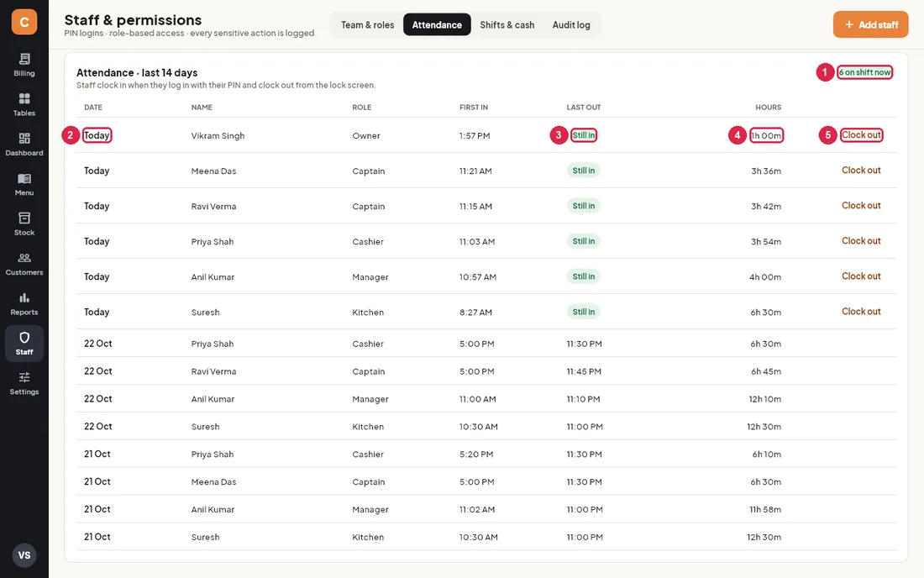Switch to the Shifts & cash tab
The width and height of the screenshot is (924, 578).
[x=507, y=24]
